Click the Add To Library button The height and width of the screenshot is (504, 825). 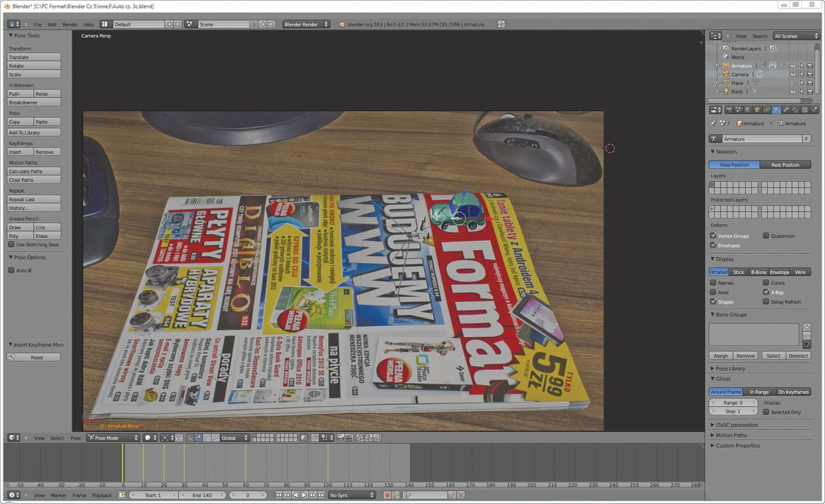[x=34, y=133]
